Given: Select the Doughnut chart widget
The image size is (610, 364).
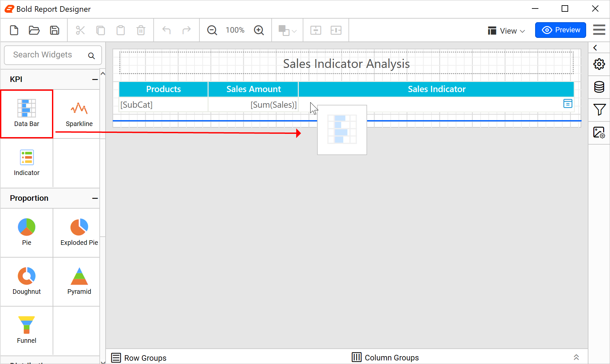Looking at the screenshot, I should (x=27, y=282).
